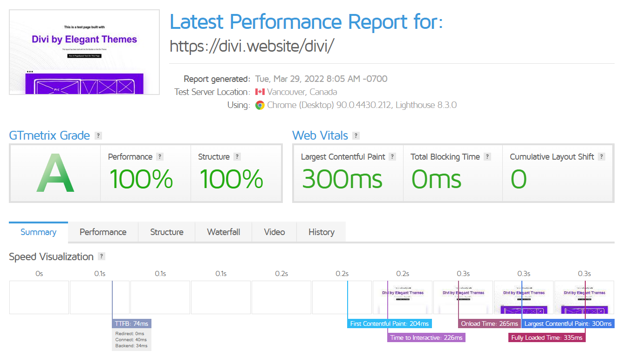
Task: Click help icon beside Cumulative Layout Shift
Action: pos(602,157)
